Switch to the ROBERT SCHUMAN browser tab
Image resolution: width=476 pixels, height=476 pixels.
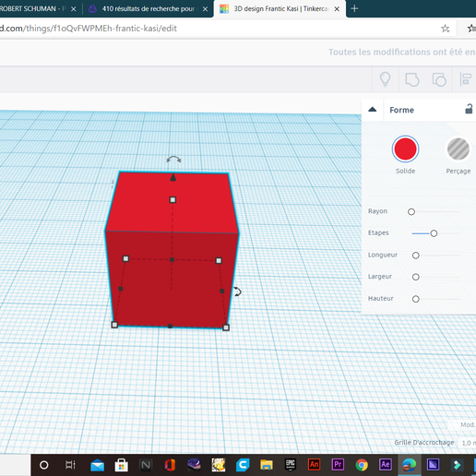33,8
